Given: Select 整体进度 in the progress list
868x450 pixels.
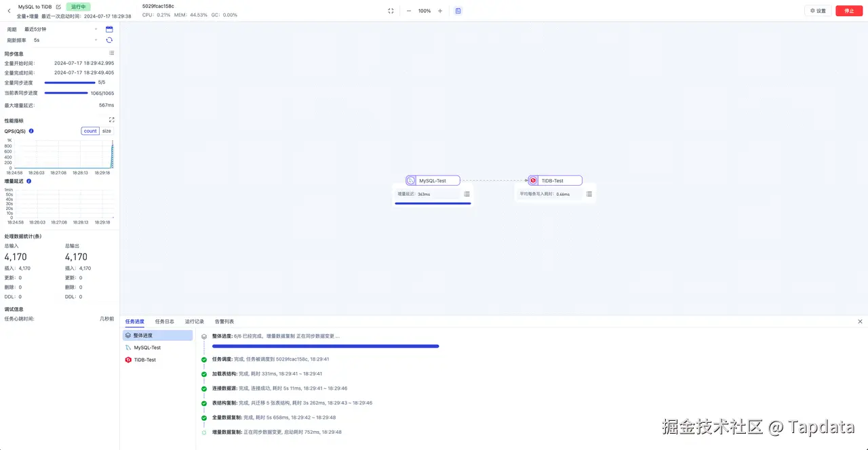Looking at the screenshot, I should 157,335.
